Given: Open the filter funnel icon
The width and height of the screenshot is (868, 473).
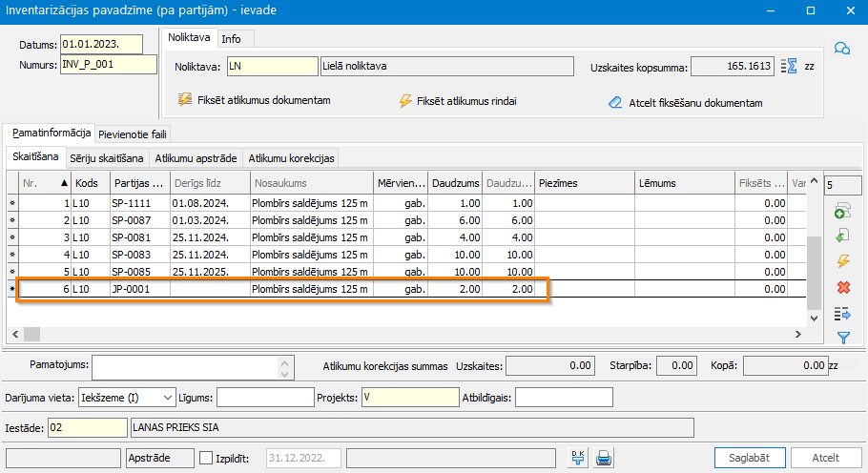Looking at the screenshot, I should coord(843,338).
